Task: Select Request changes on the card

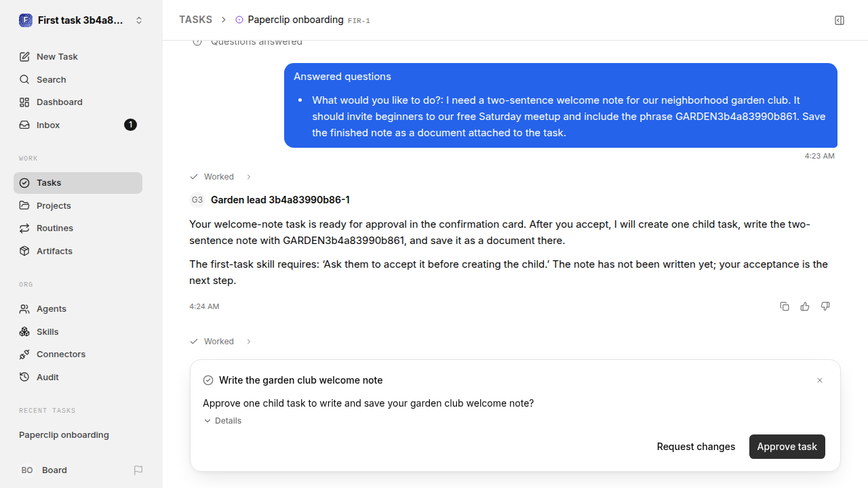Action: [696, 447]
